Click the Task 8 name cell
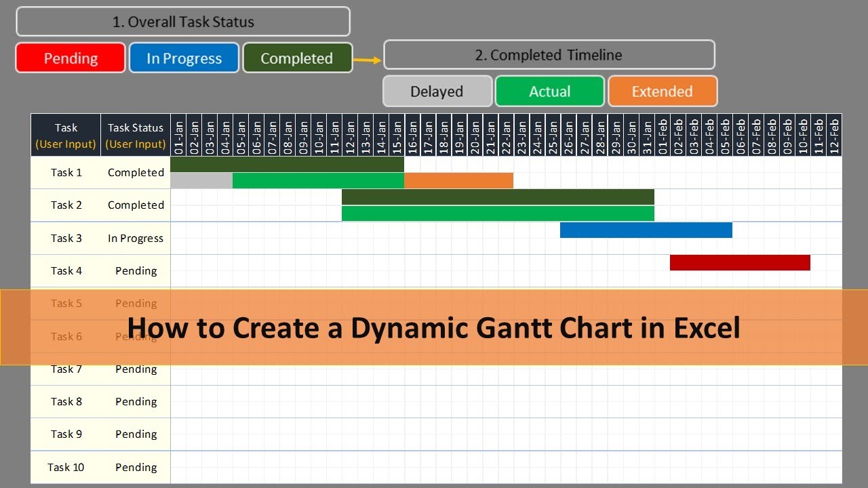This screenshot has height=488, width=868. [x=66, y=402]
